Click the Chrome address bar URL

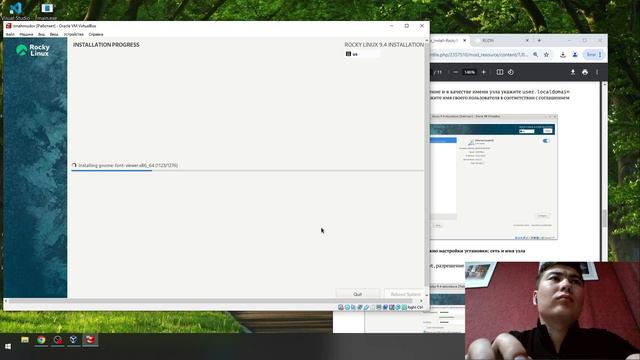click(x=480, y=54)
